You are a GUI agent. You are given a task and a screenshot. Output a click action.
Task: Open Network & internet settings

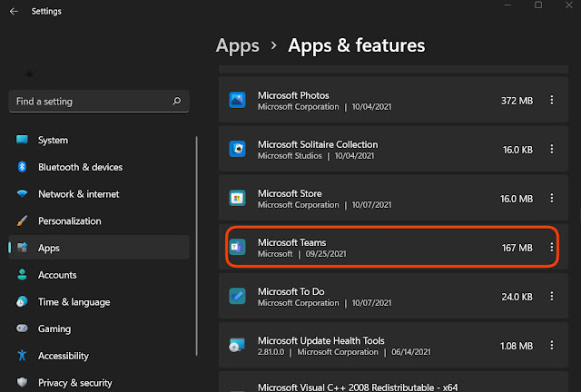click(x=99, y=194)
